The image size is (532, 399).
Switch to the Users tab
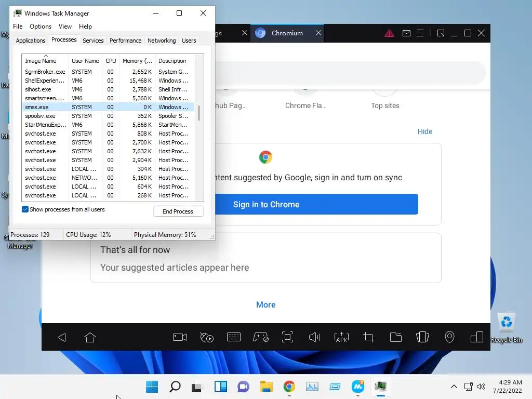pyautogui.click(x=189, y=41)
